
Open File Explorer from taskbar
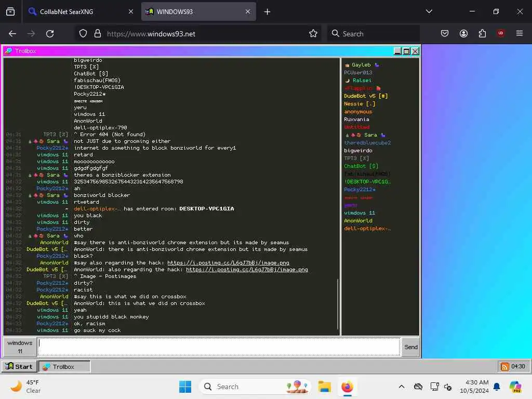point(324,387)
